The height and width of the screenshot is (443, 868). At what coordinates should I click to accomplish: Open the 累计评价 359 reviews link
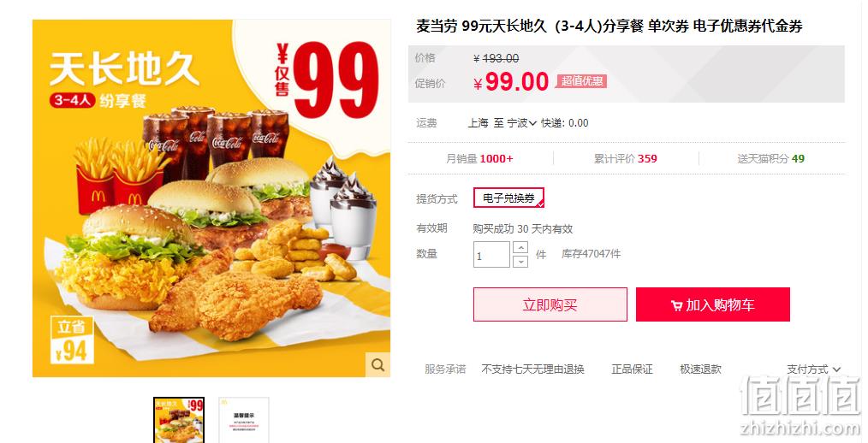click(626, 159)
